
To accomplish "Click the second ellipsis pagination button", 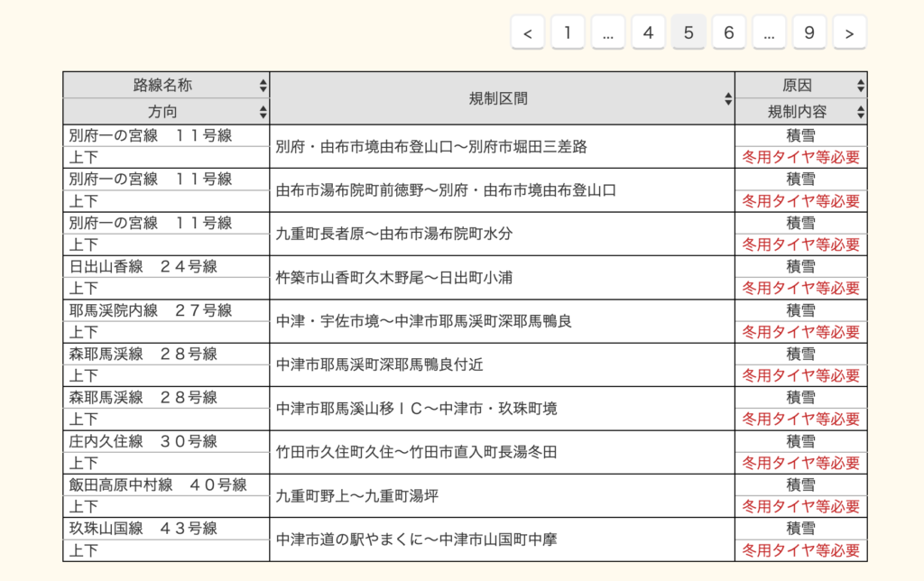I will 769,33.
